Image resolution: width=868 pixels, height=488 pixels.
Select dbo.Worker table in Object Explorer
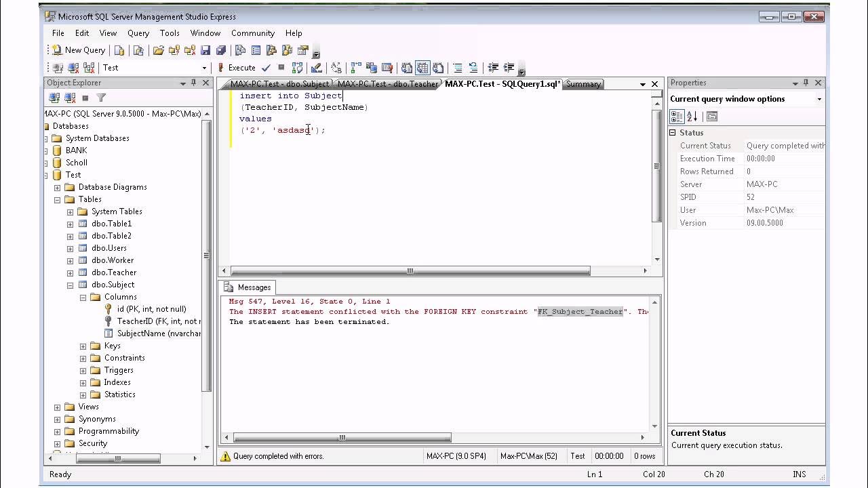point(113,260)
